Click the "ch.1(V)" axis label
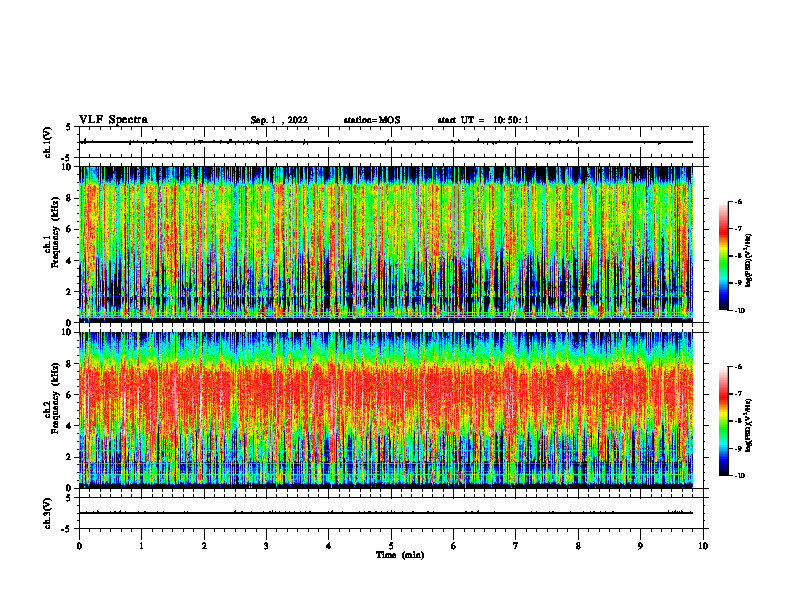Viewport: 792px width, 612px height. coord(48,142)
